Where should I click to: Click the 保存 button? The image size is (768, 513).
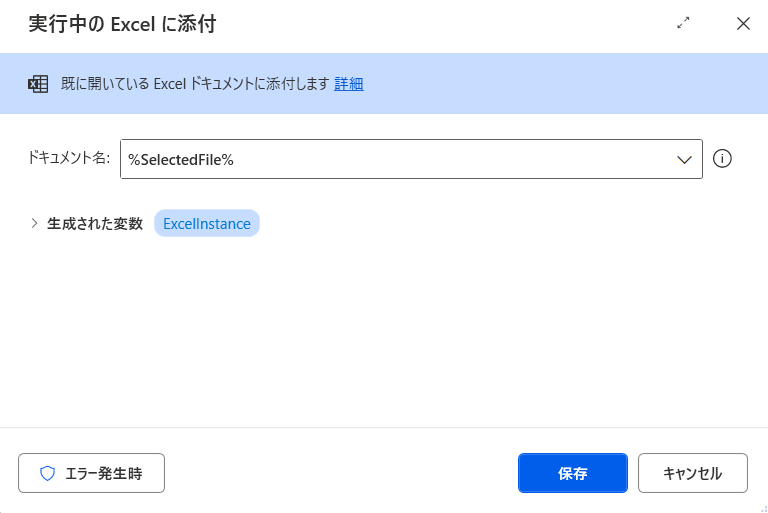573,473
